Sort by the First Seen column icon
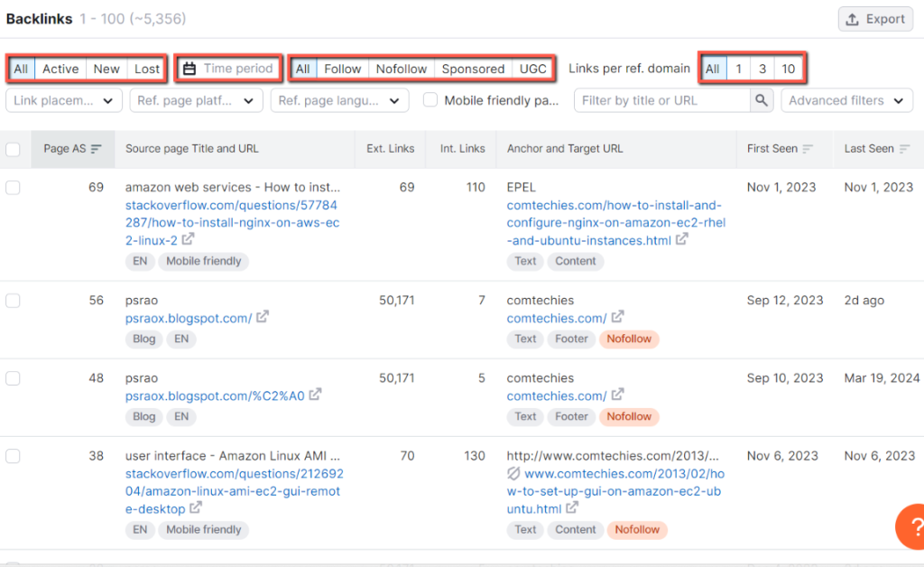 808,149
